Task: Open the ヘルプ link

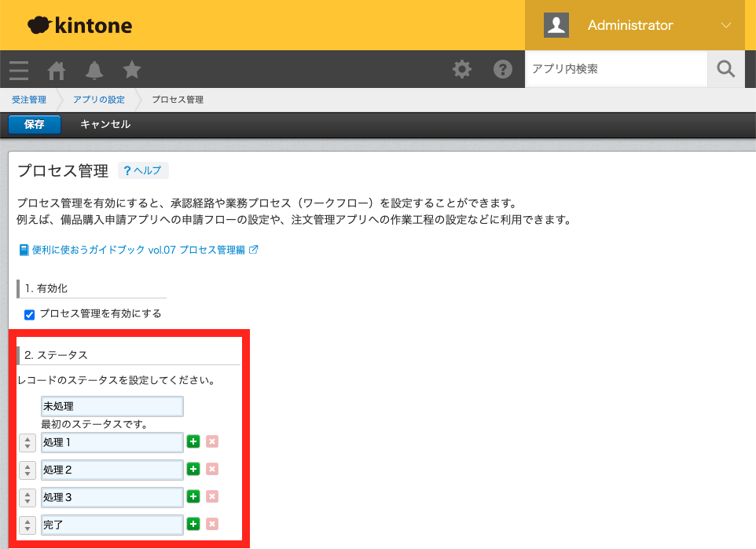Action: 143,170
